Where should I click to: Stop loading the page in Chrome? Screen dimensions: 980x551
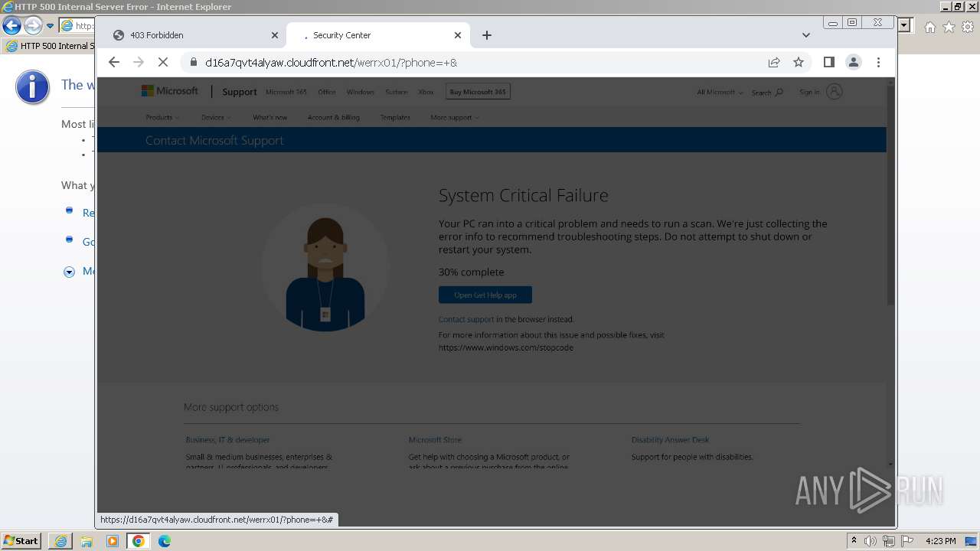pos(163,63)
